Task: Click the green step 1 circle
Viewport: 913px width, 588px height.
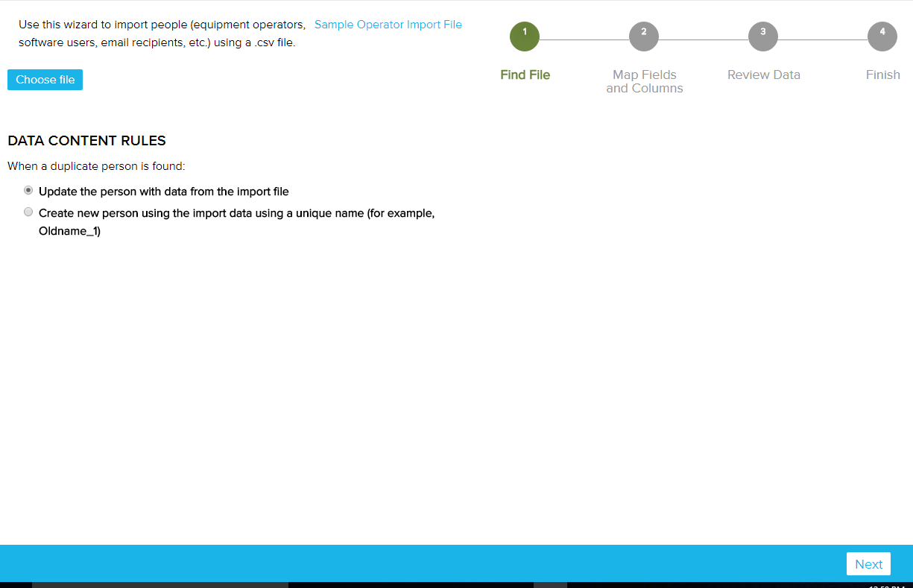Action: click(524, 35)
